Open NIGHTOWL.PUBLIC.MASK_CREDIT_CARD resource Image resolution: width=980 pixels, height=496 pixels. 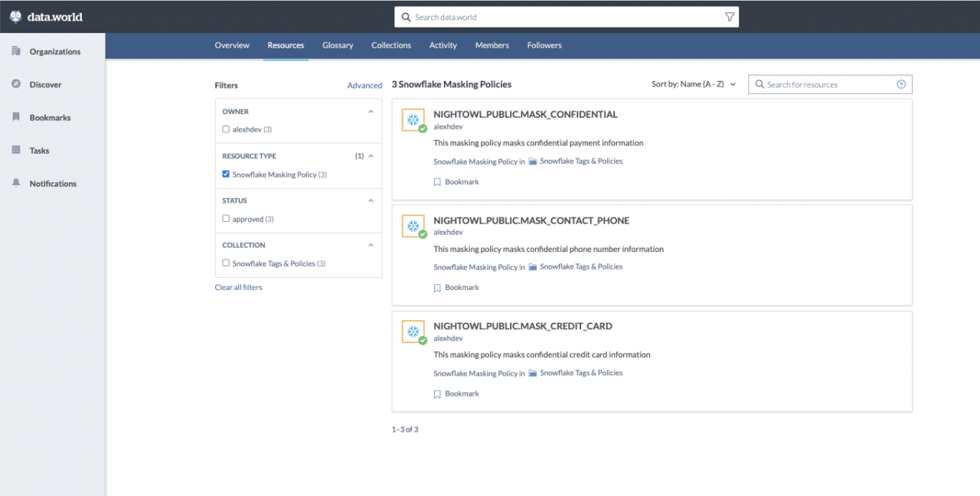point(523,326)
